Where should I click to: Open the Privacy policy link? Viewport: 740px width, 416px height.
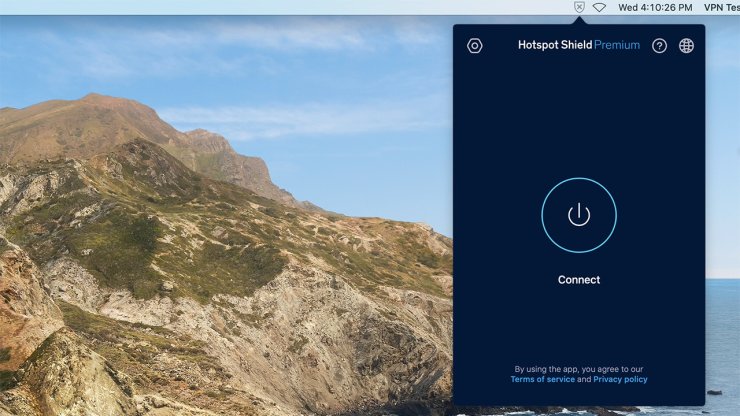[620, 379]
